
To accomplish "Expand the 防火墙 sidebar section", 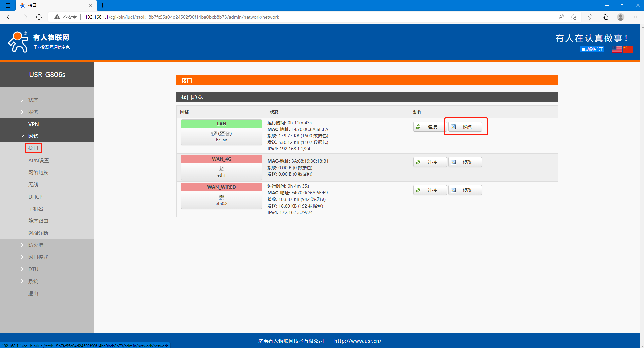I will [36, 245].
